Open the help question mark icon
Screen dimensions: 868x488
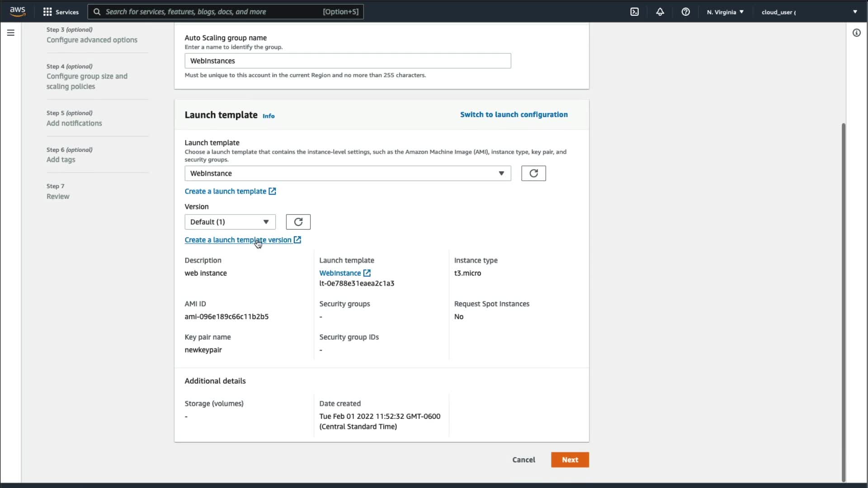[x=685, y=12]
